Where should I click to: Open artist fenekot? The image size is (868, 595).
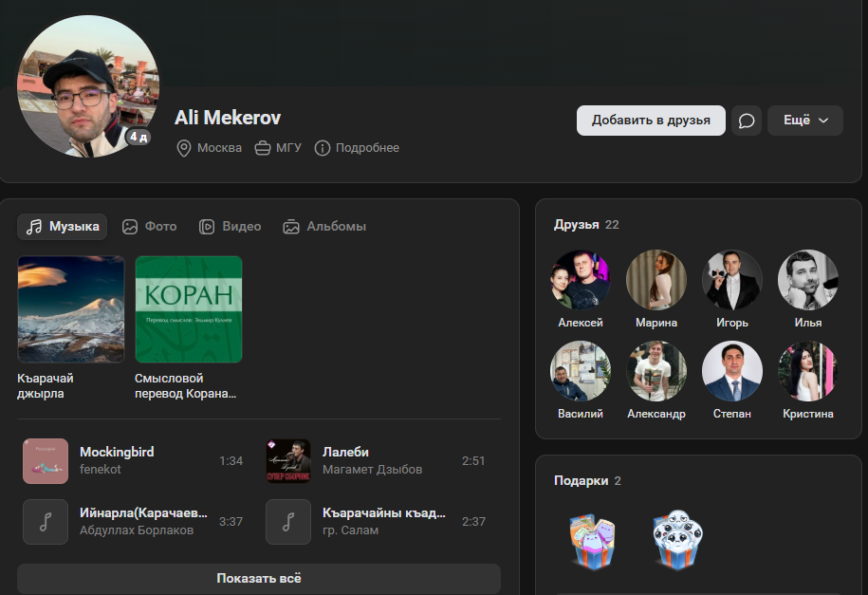pyautogui.click(x=101, y=469)
